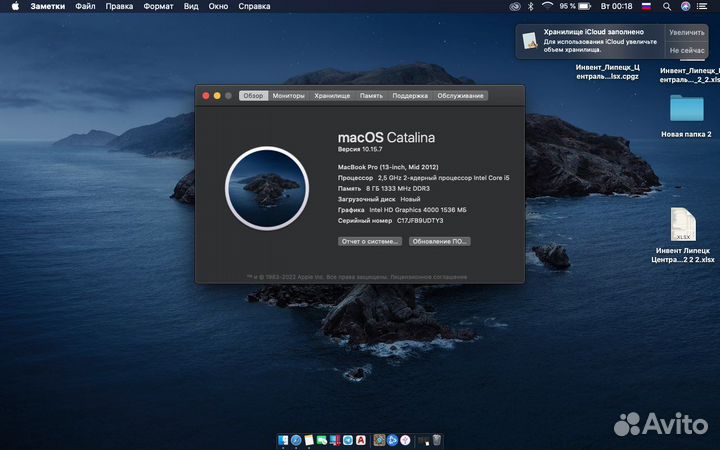The height and width of the screenshot is (450, 720).
Task: Open the Справка menu
Action: pyautogui.click(x=254, y=6)
